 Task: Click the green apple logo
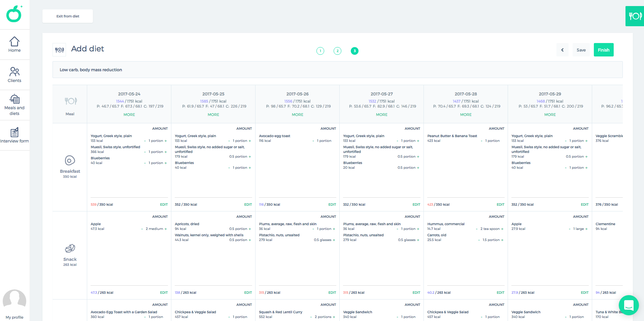click(14, 14)
